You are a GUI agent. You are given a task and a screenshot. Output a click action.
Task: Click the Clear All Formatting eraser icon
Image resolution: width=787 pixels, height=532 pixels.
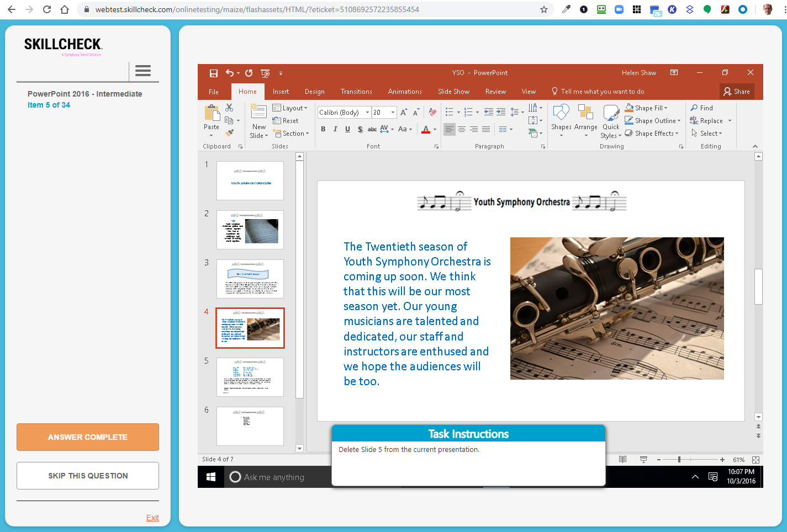click(x=432, y=112)
